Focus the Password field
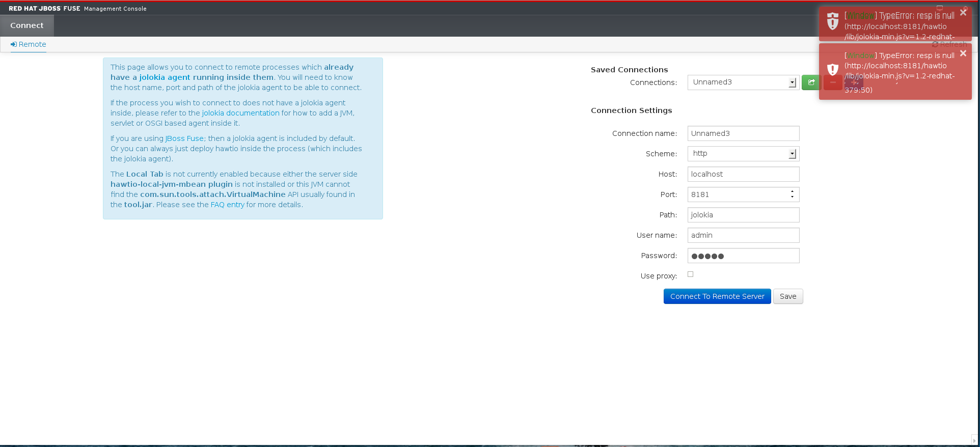This screenshot has width=980, height=447. [x=743, y=256]
